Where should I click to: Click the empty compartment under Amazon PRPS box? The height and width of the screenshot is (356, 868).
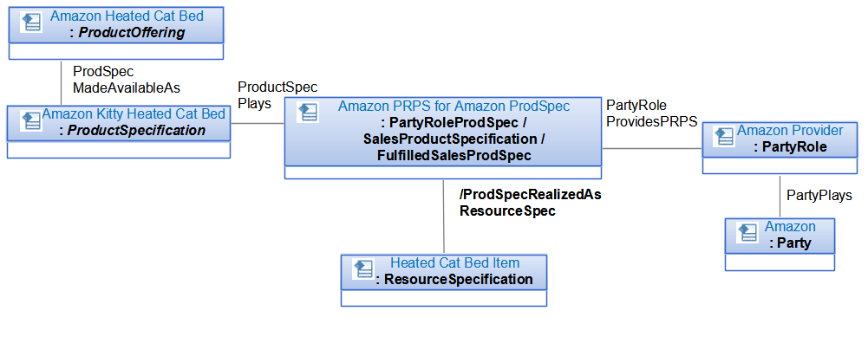point(443,172)
